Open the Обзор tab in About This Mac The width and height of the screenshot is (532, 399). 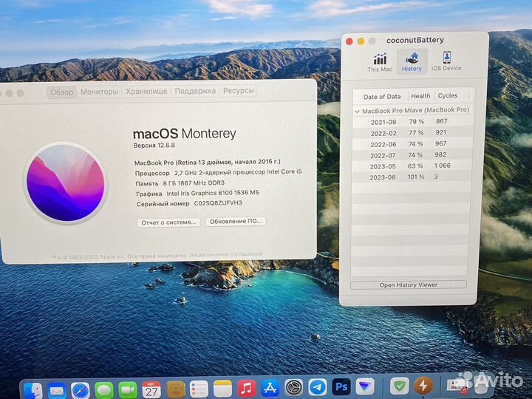62,92
